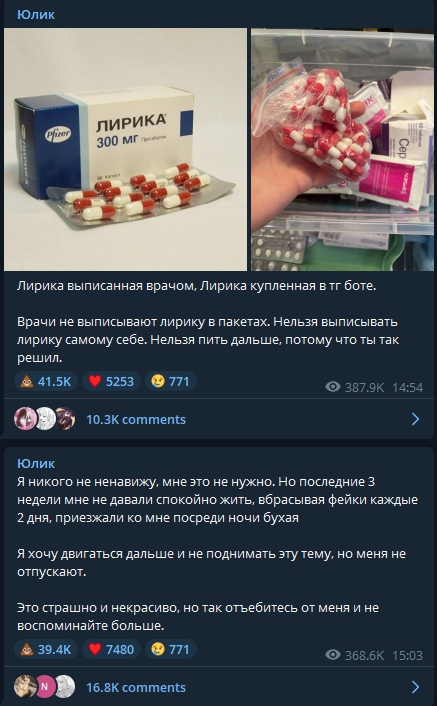The height and width of the screenshot is (706, 437).
Task: Toggle heart reaction showing 7480
Action: 111,649
